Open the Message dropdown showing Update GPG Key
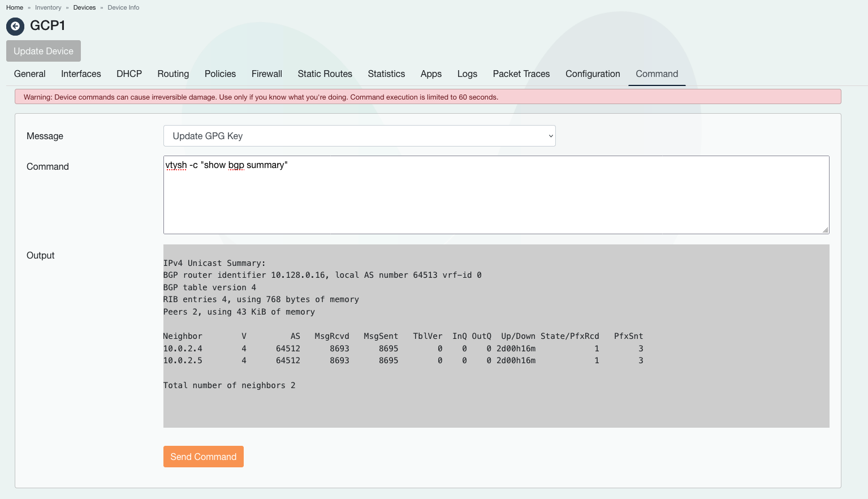 tap(359, 136)
